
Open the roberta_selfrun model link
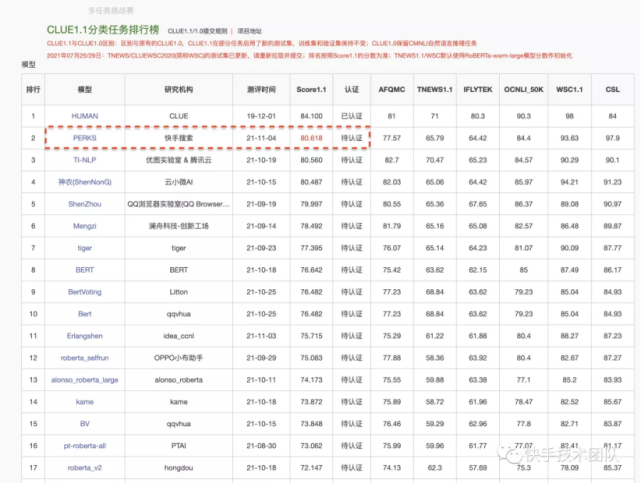(x=85, y=358)
